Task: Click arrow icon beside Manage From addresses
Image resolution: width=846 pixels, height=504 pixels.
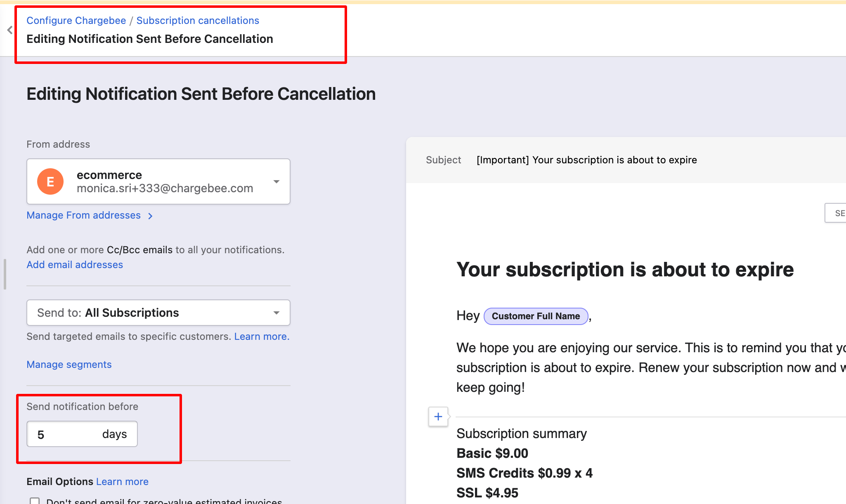Action: pos(151,216)
